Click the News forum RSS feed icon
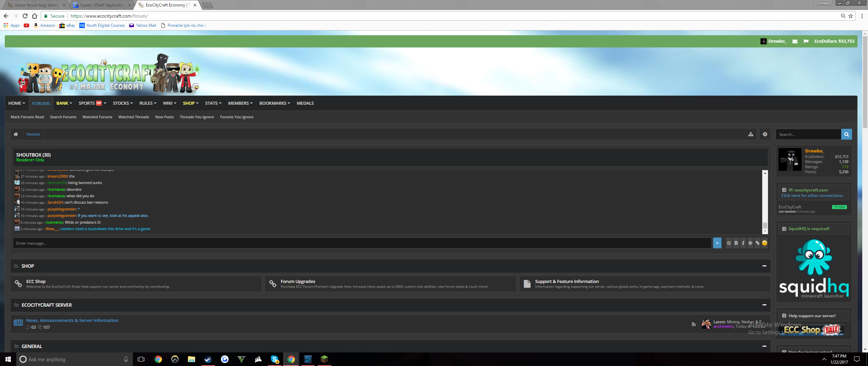 [693, 324]
